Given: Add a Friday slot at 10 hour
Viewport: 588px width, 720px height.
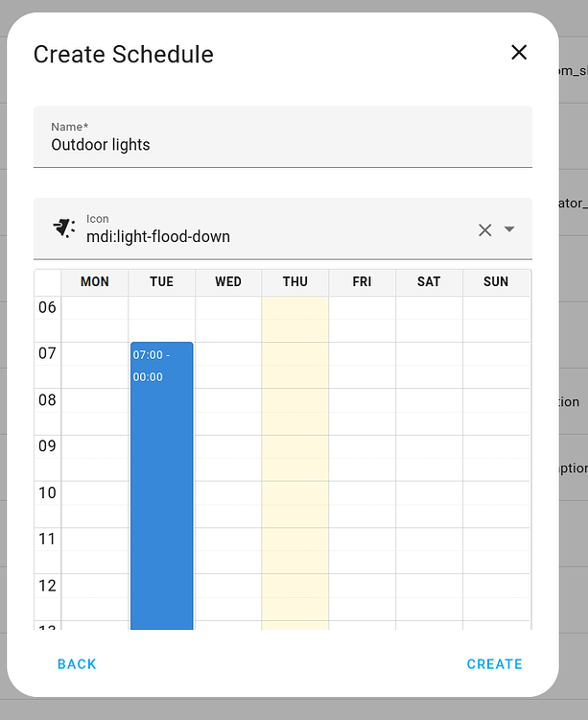Looking at the screenshot, I should tap(362, 504).
